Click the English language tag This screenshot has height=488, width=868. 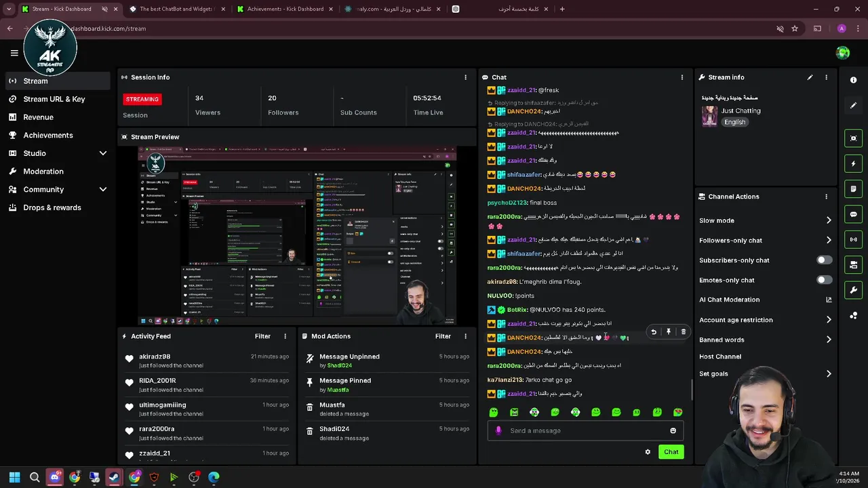coord(734,122)
